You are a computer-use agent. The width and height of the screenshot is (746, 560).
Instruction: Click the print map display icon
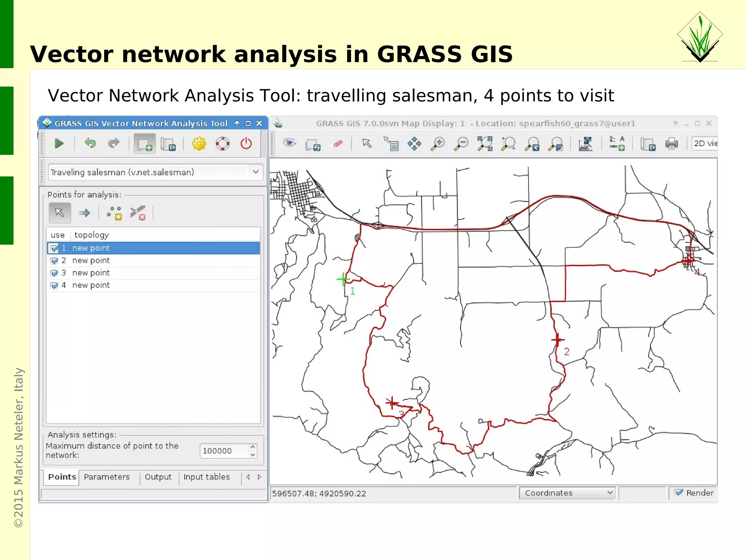pyautogui.click(x=671, y=144)
